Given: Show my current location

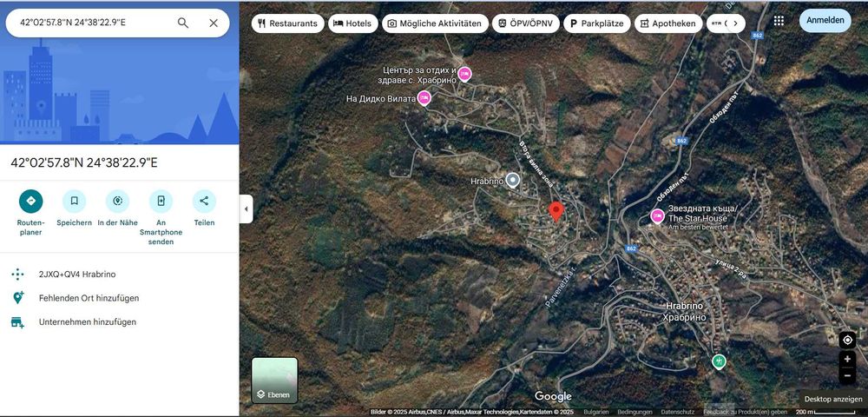Looking at the screenshot, I should 847,340.
